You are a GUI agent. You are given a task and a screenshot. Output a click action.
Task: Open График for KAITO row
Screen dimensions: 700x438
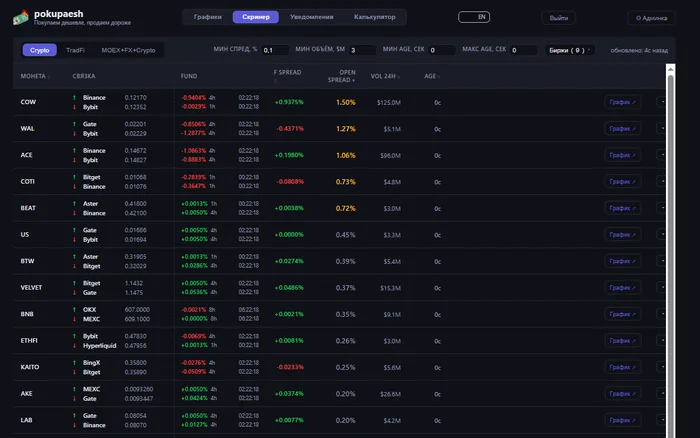pyautogui.click(x=622, y=367)
